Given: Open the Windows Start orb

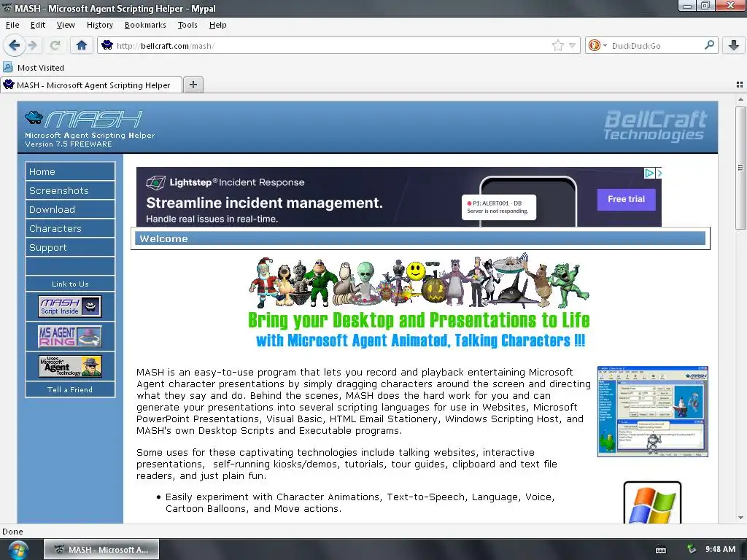Looking at the screenshot, I should coord(18,550).
